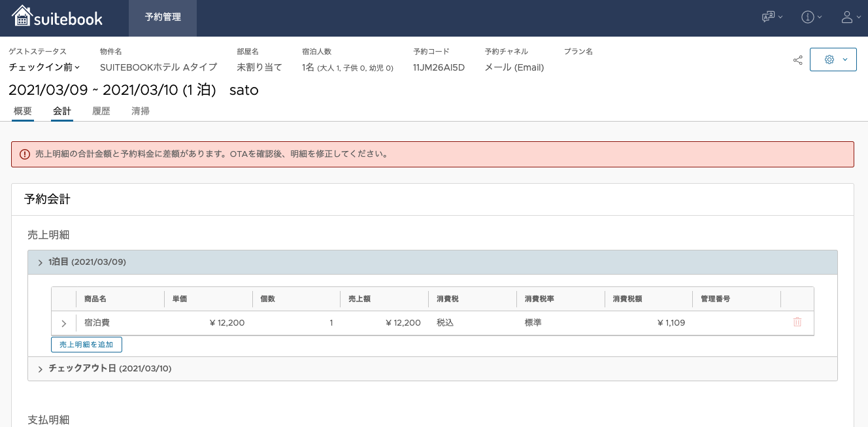
Task: Switch to the 概要 tab
Action: [23, 111]
